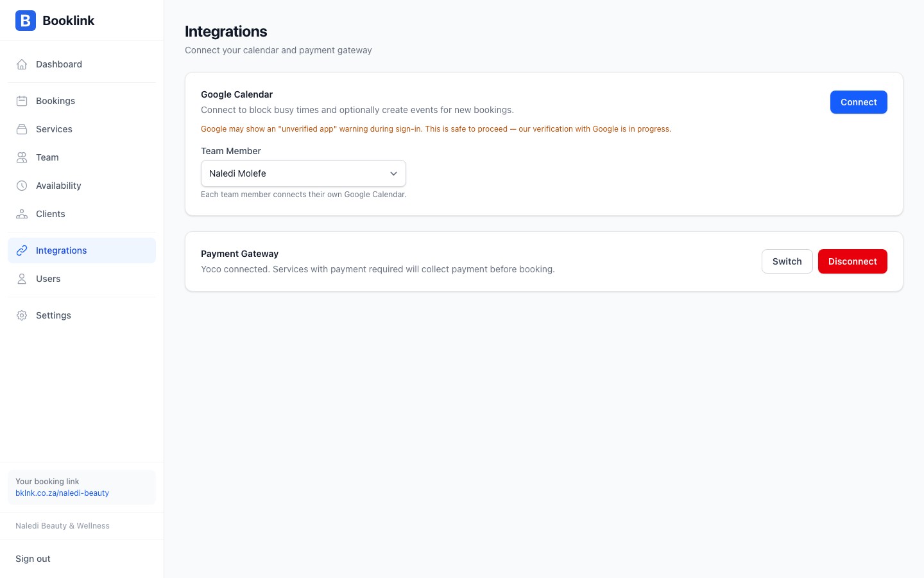Click the Clients person icon
The width and height of the screenshot is (924, 578).
point(22,214)
